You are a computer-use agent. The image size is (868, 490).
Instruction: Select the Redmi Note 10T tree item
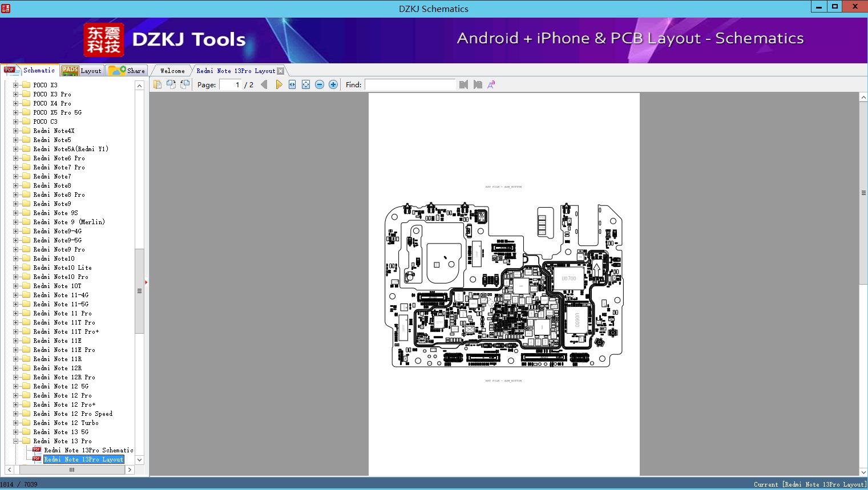pyautogui.click(x=57, y=286)
